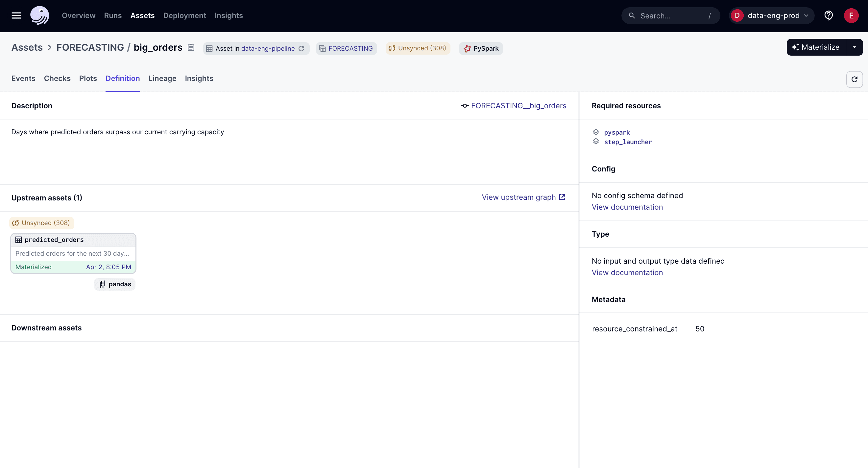Refresh the page with the reload icon
This screenshot has width=868, height=468.
tap(855, 79)
